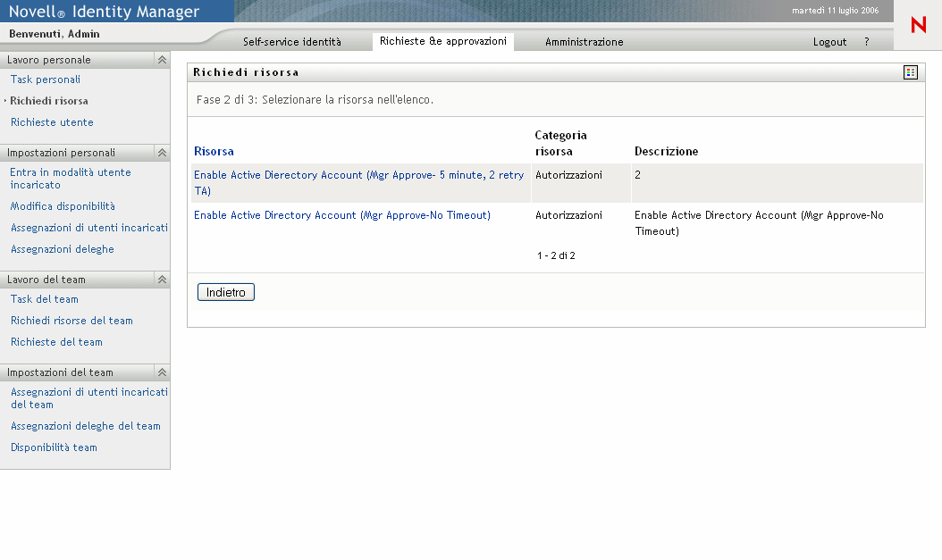
Task: Click Autorizzazioni in the first resource row
Action: pos(568,175)
